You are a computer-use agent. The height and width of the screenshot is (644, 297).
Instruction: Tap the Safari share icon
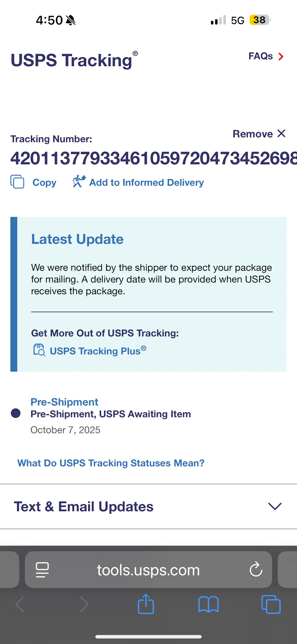coord(146,604)
